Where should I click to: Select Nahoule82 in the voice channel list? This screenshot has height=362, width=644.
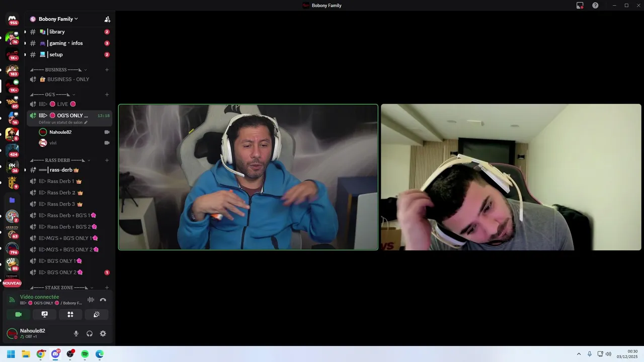[x=74, y=132]
